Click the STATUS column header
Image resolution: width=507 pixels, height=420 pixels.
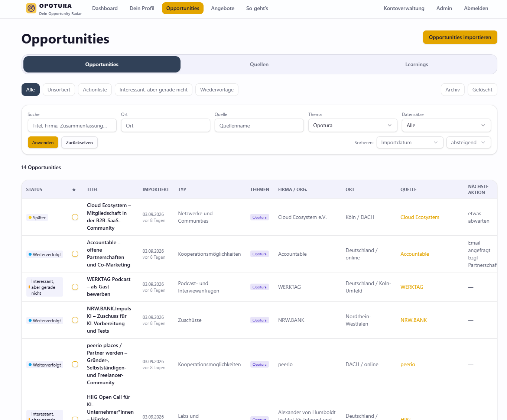(34, 190)
